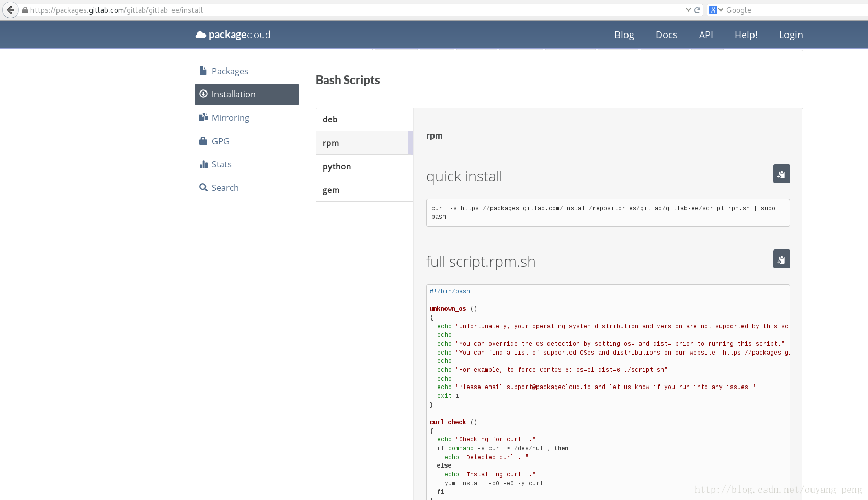Switch to the deb script tab

coord(364,119)
